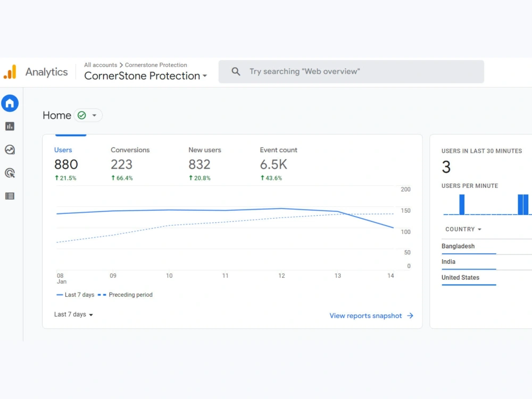This screenshot has width=532, height=399.
Task: Click the Google Analytics logo
Action: point(10,72)
